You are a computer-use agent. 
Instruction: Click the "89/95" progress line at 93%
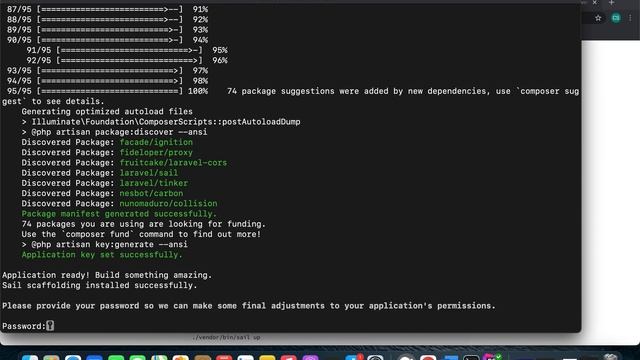click(x=107, y=30)
